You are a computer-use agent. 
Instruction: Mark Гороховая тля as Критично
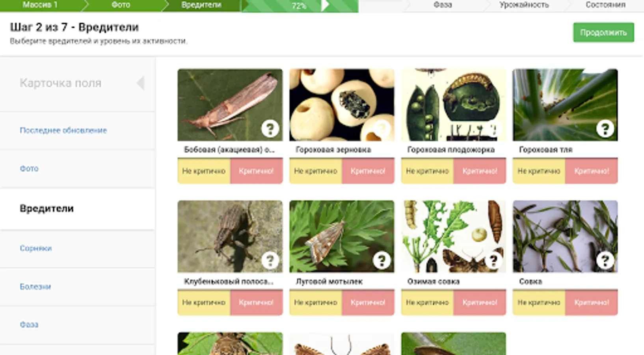coord(592,171)
